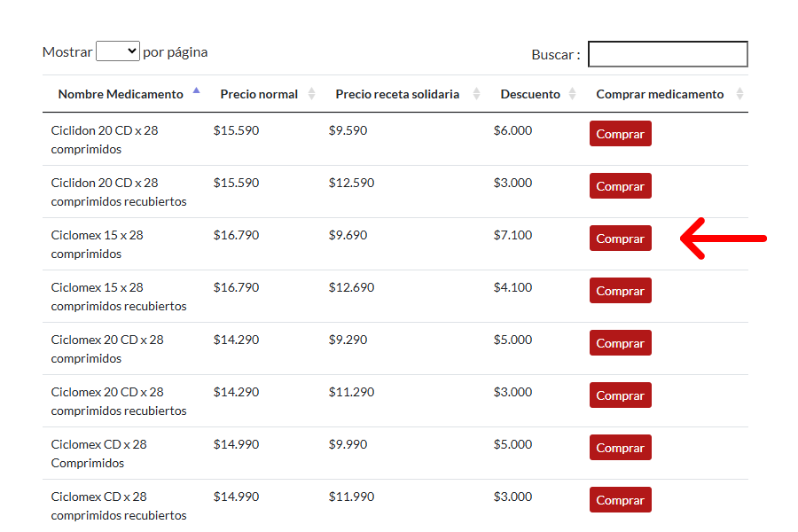Click Comprar for Ciclomex 15 comprimidos recubiertos
The height and width of the screenshot is (532, 798).
tap(621, 291)
